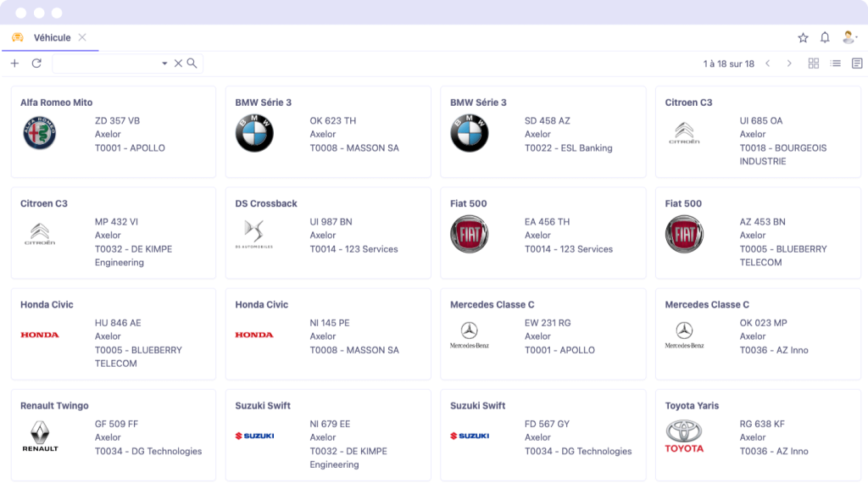868x489 pixels.
Task: Click Suzuki logo on FD 567 GY card
Action: click(x=470, y=436)
